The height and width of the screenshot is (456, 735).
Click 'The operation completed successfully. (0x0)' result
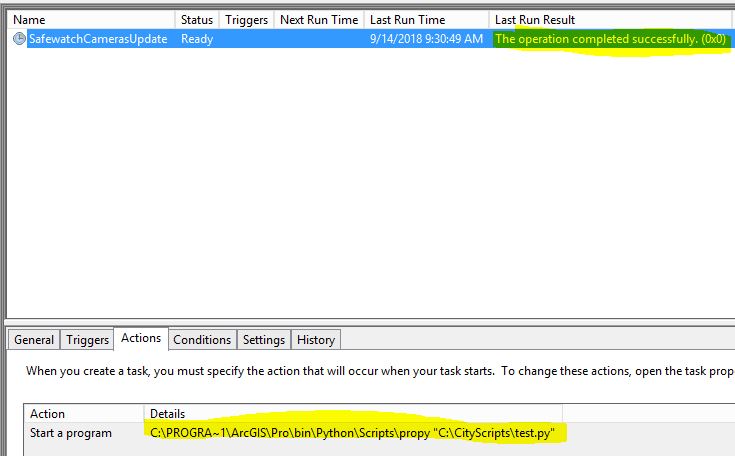[610, 39]
